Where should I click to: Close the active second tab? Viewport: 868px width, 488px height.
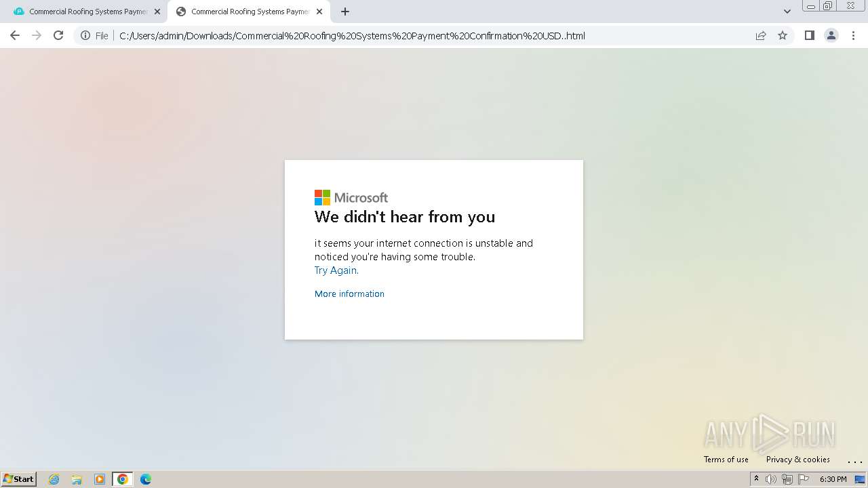319,12
